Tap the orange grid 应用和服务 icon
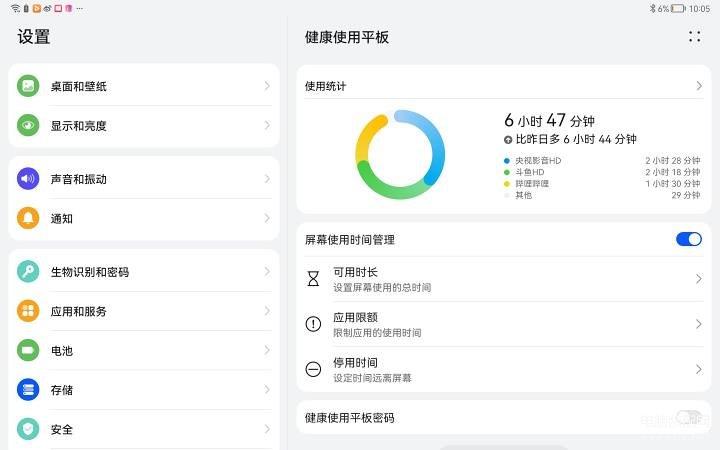The height and width of the screenshot is (450, 720). [28, 311]
